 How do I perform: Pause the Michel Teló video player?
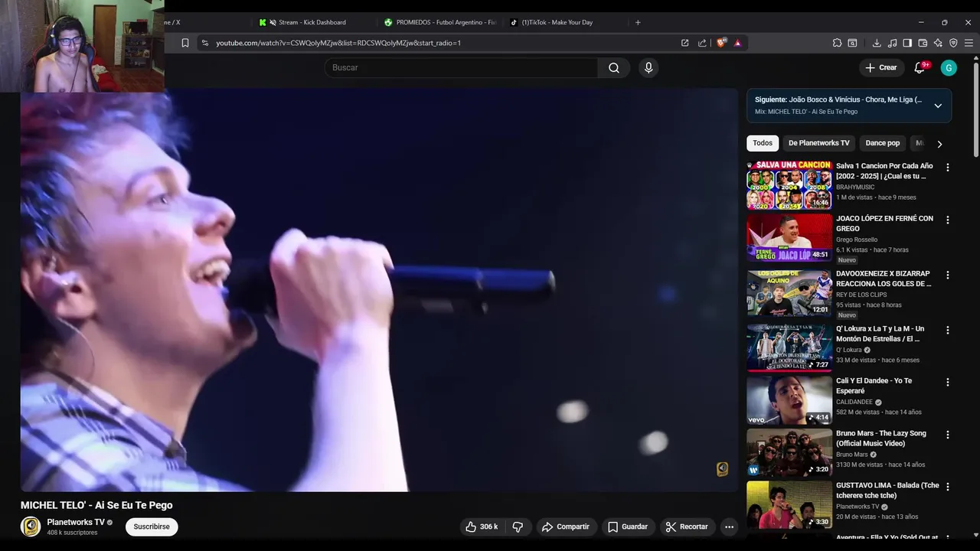pyautogui.click(x=379, y=289)
